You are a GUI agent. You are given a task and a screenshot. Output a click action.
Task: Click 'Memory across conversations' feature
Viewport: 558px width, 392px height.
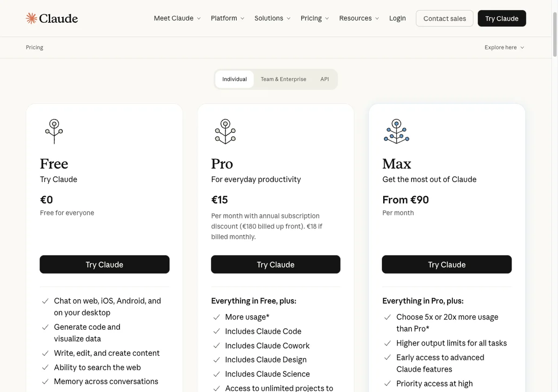(x=106, y=381)
